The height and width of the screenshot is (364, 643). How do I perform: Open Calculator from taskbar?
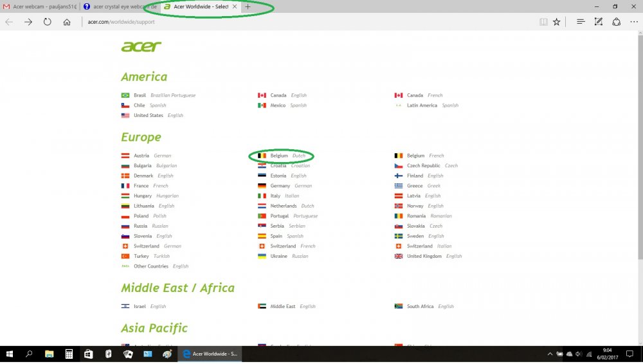pyautogui.click(x=69, y=354)
